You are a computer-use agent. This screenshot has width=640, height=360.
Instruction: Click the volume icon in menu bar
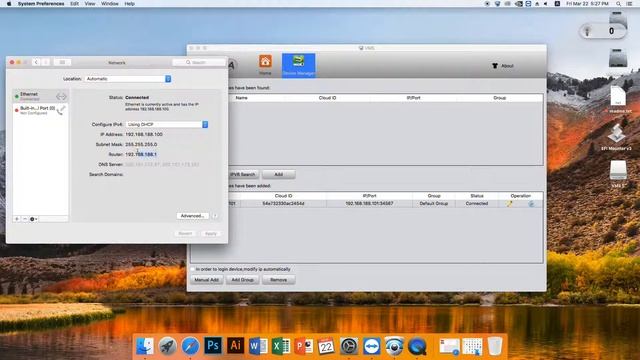click(546, 4)
